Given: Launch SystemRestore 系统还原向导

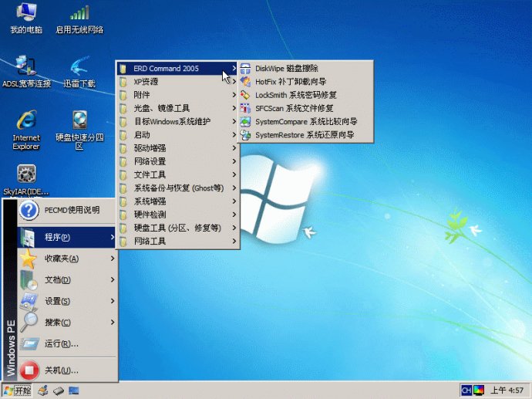Looking at the screenshot, I should point(305,135).
